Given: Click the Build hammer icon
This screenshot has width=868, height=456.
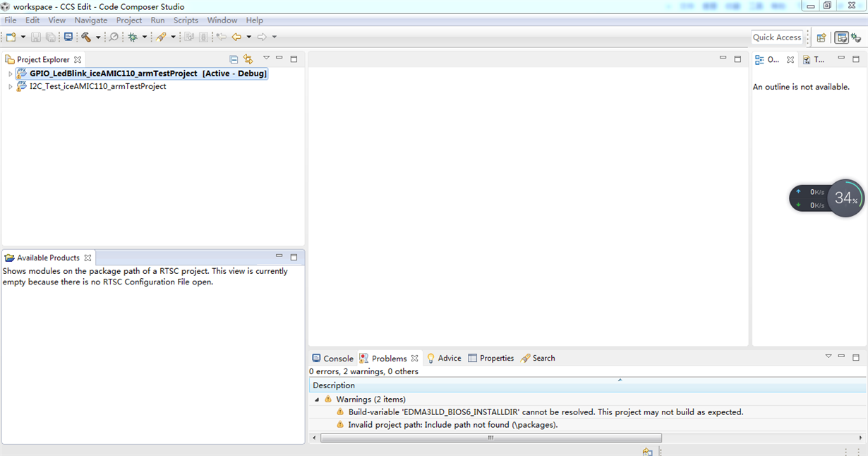Looking at the screenshot, I should click(x=86, y=37).
